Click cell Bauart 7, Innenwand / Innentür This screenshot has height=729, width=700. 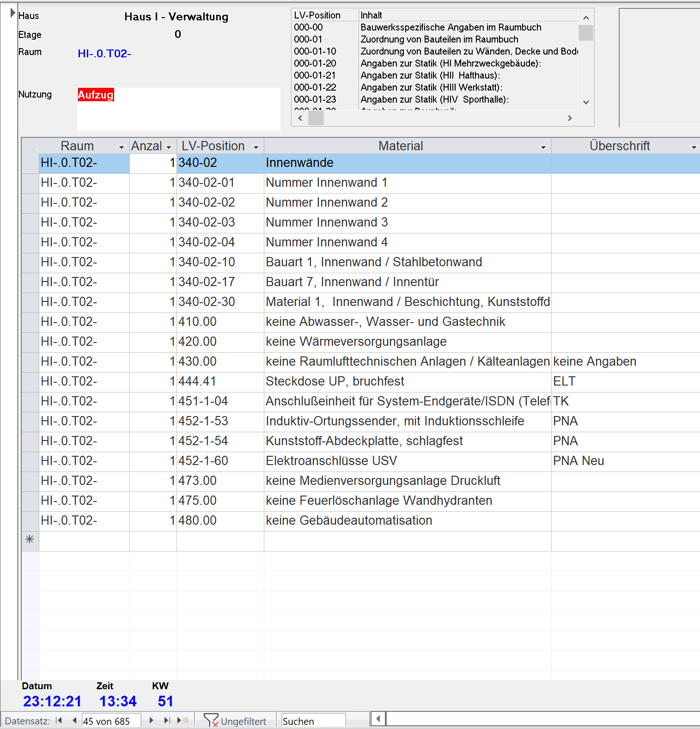click(408, 282)
